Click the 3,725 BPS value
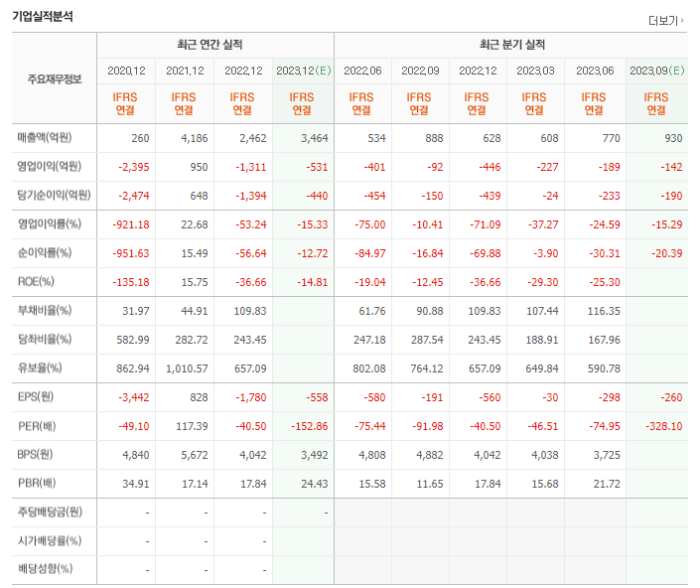The image size is (700, 588). (x=607, y=455)
